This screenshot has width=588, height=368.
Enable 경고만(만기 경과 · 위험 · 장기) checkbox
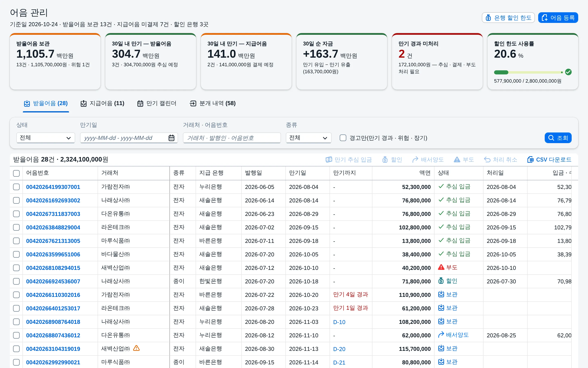click(343, 138)
